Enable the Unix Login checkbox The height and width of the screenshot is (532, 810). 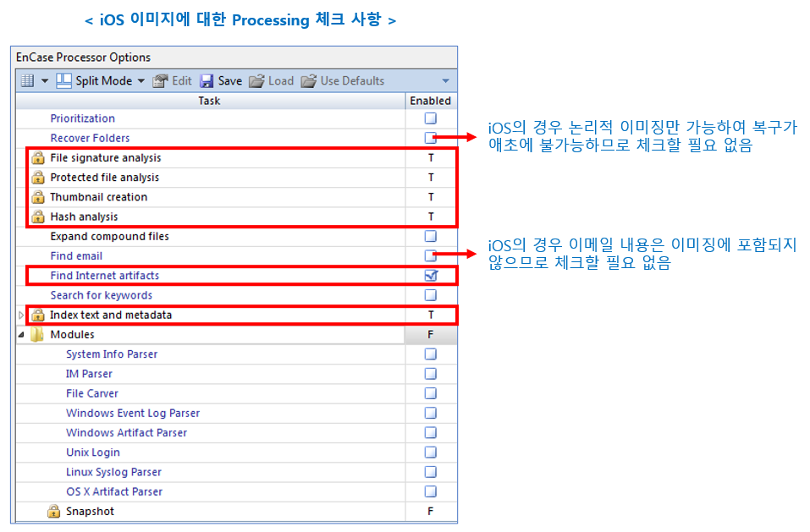tap(430, 452)
